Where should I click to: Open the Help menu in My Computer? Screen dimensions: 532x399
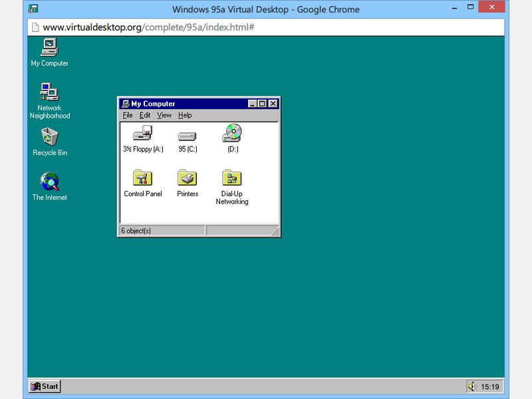click(x=185, y=115)
